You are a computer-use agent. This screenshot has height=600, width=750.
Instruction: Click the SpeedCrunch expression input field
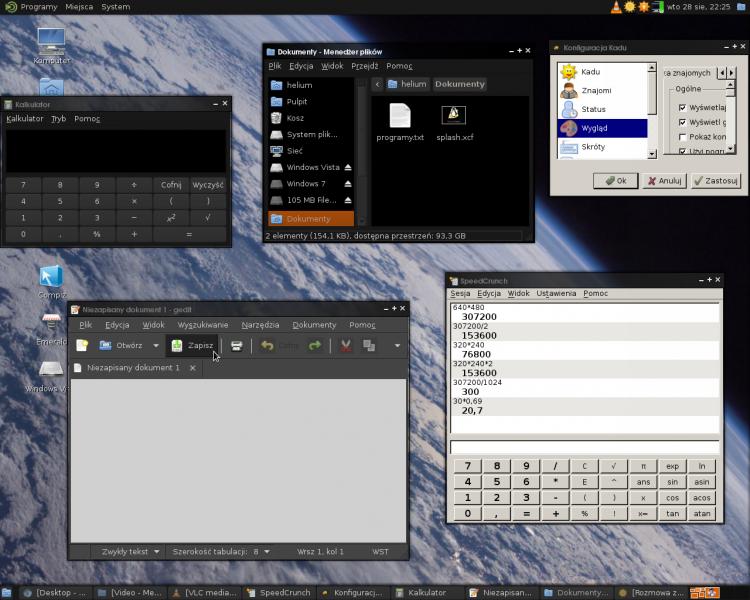[x=584, y=447]
